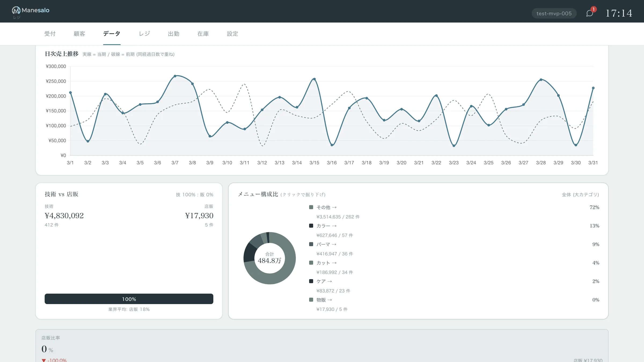Click the 技 100% : 販 0% ratio text
The width and height of the screenshot is (644, 362).
pos(195,195)
